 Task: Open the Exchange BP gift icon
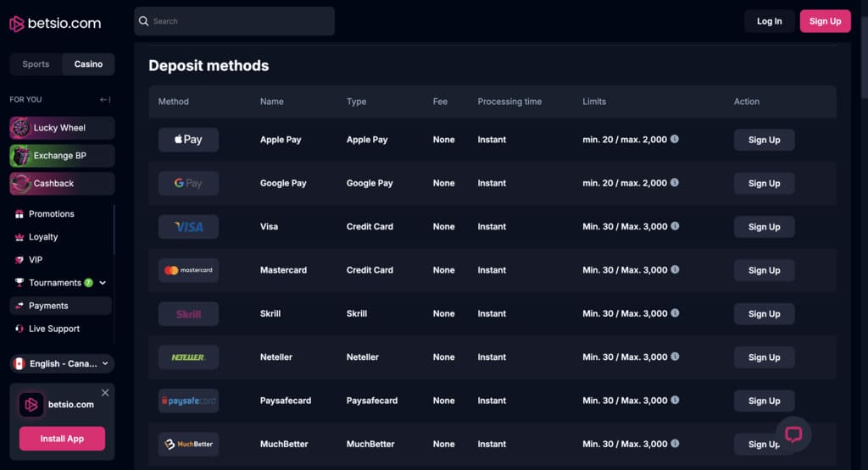pos(20,155)
